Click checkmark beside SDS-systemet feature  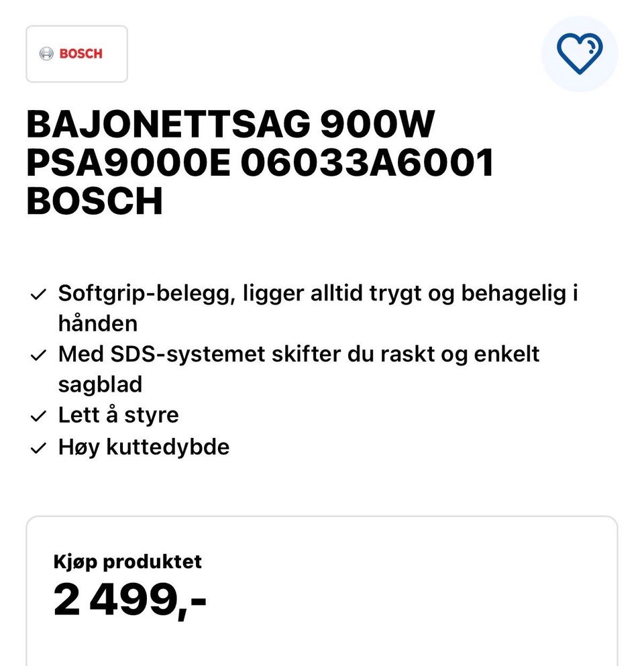tap(38, 355)
